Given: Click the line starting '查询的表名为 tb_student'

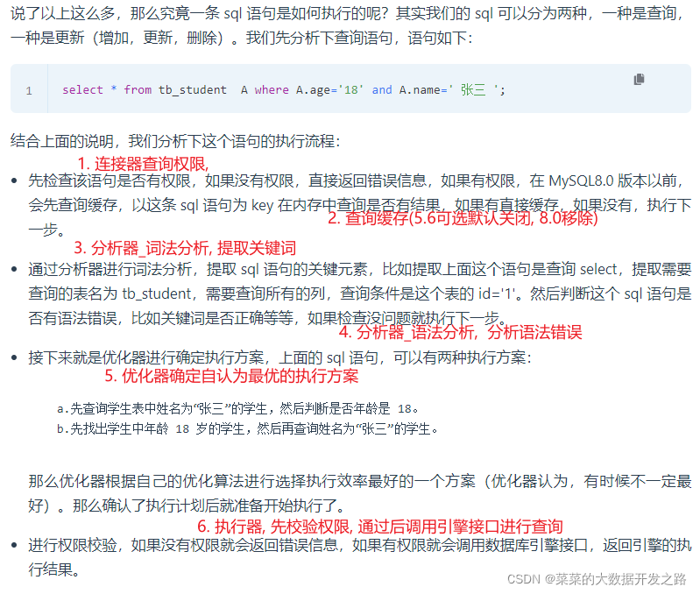Looking at the screenshot, I should pyautogui.click(x=360, y=293).
